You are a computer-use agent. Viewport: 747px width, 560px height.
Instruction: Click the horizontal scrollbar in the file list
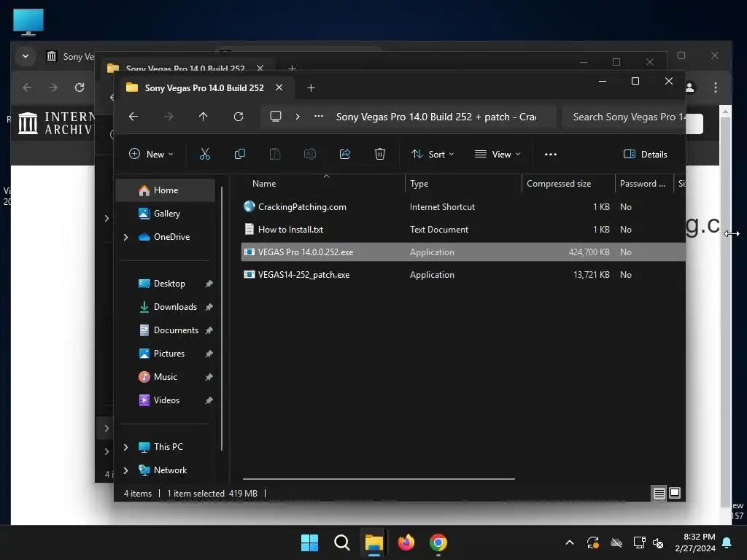[379, 479]
